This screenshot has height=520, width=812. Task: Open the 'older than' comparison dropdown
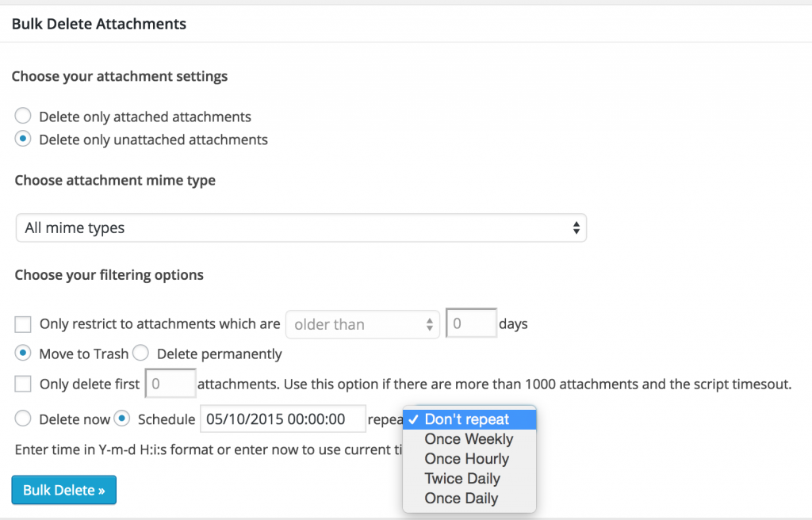[362, 323]
